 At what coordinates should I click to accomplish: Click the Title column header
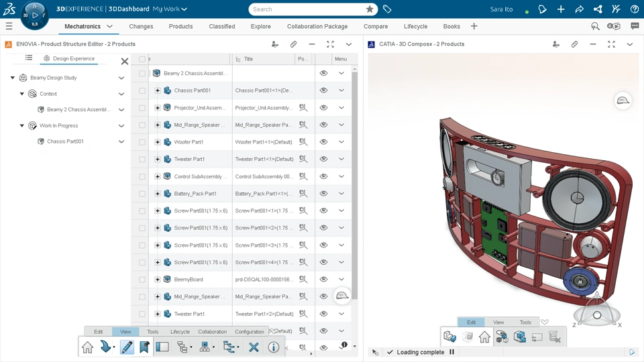[248, 59]
